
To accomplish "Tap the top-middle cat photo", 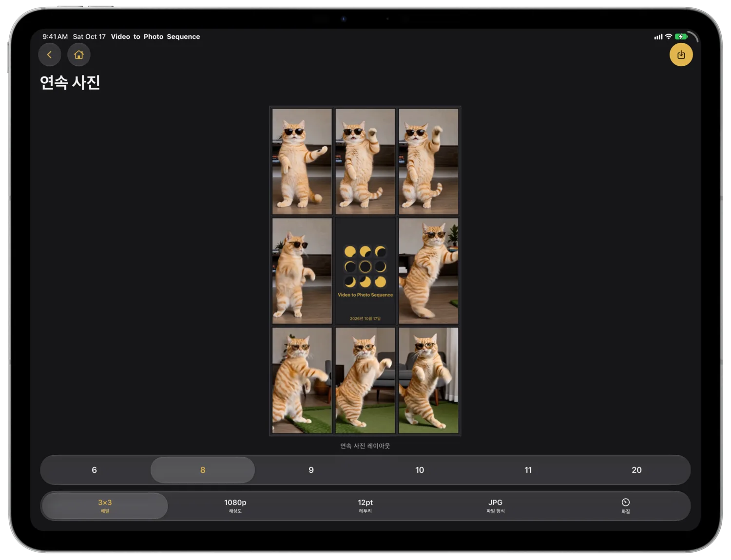I will tap(365, 161).
